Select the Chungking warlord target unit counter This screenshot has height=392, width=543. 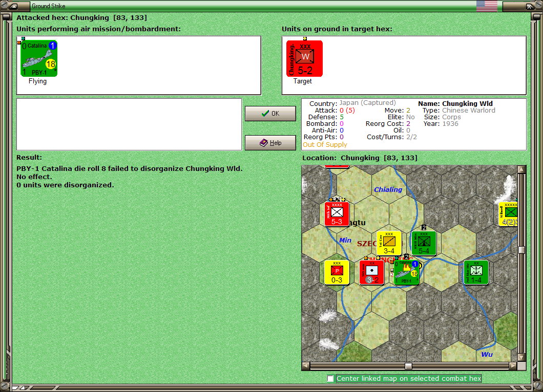(304, 58)
